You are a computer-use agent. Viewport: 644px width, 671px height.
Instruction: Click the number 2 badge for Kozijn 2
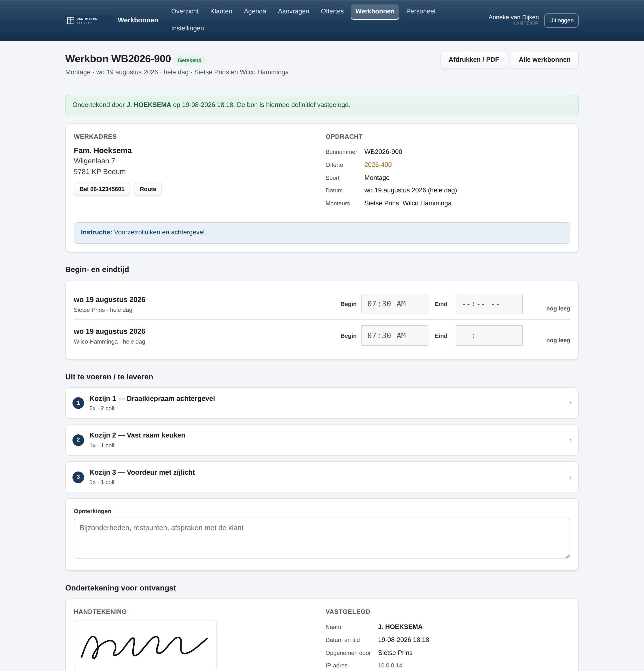click(78, 440)
